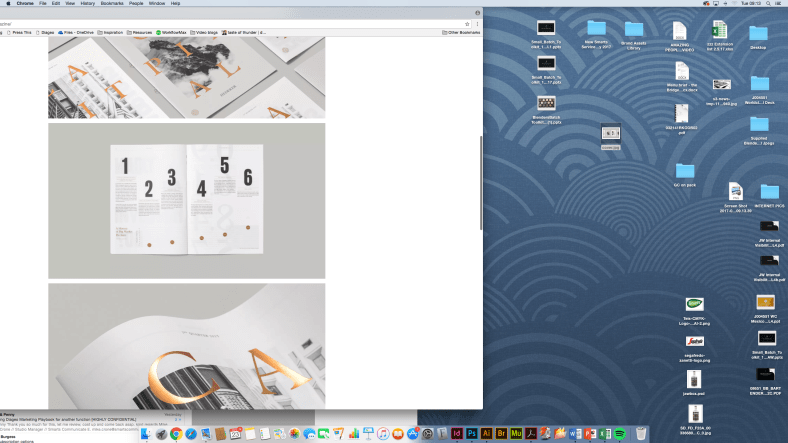Open the Files - OneDrive bookmark

[76, 32]
